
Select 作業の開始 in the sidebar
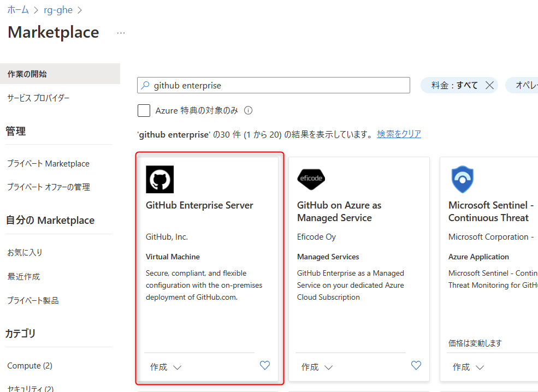[x=60, y=74]
